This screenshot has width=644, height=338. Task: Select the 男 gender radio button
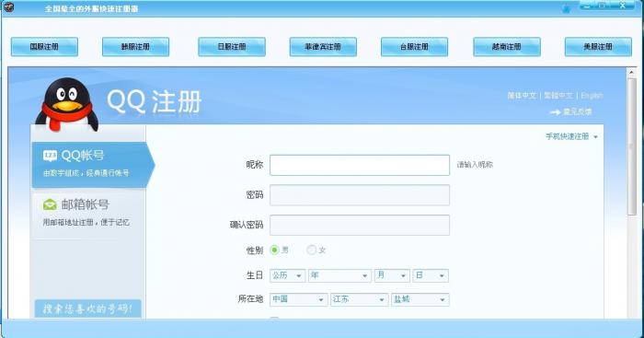(x=274, y=250)
